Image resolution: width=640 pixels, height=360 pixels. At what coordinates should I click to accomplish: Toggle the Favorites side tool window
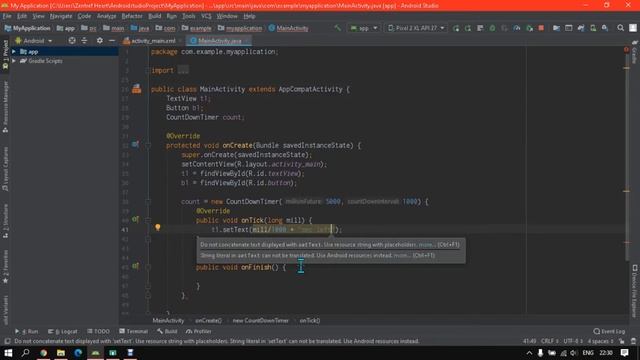click(x=5, y=267)
